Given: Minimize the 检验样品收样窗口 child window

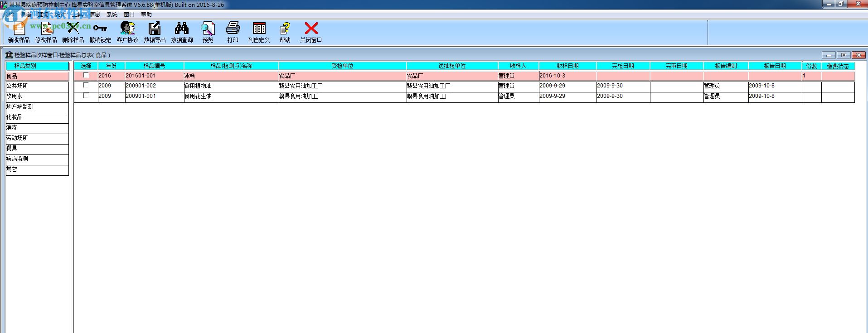Looking at the screenshot, I should (x=829, y=55).
